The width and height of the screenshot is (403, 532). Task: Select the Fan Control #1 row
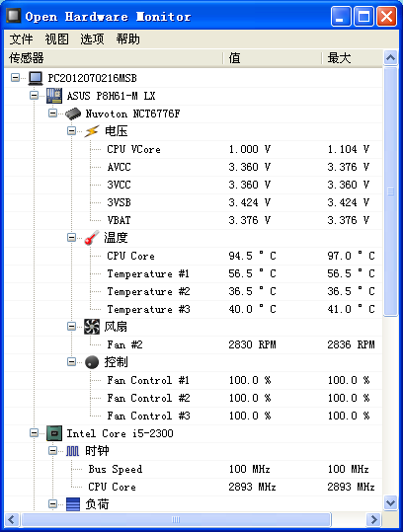pyautogui.click(x=194, y=380)
